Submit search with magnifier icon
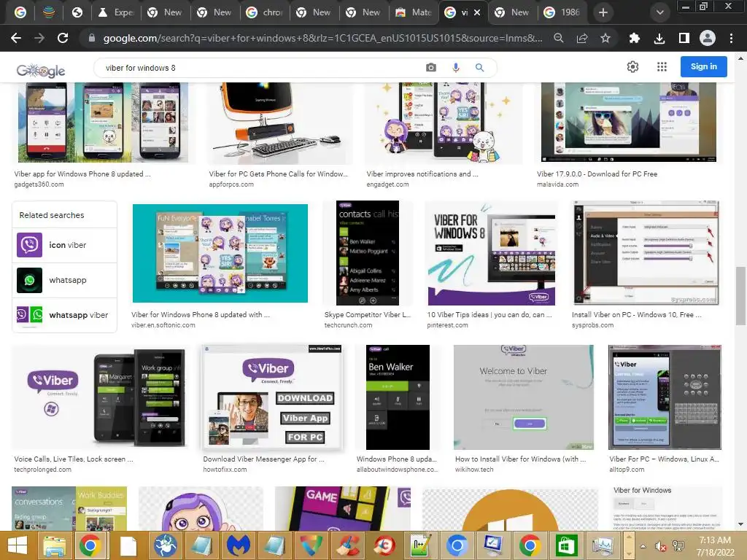The width and height of the screenshot is (747, 560). (480, 68)
